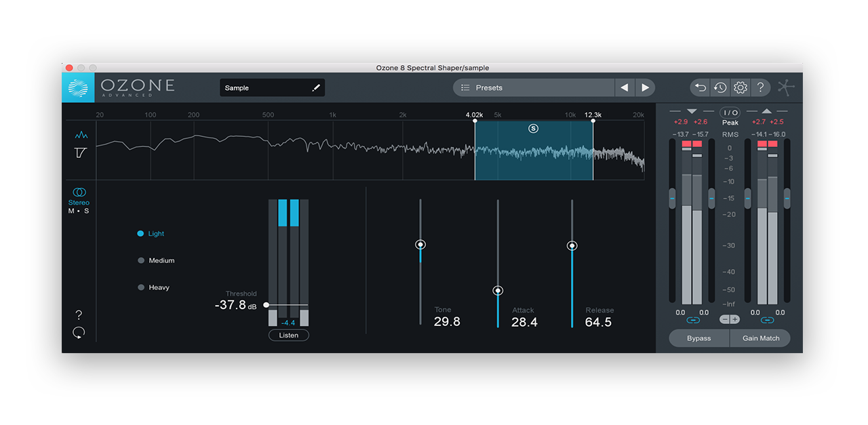Click the pencil icon to rename preset

[315, 88]
